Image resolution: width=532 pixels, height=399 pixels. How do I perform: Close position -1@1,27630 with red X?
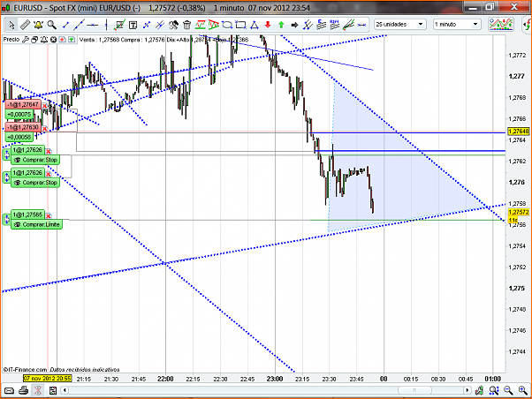44,129
